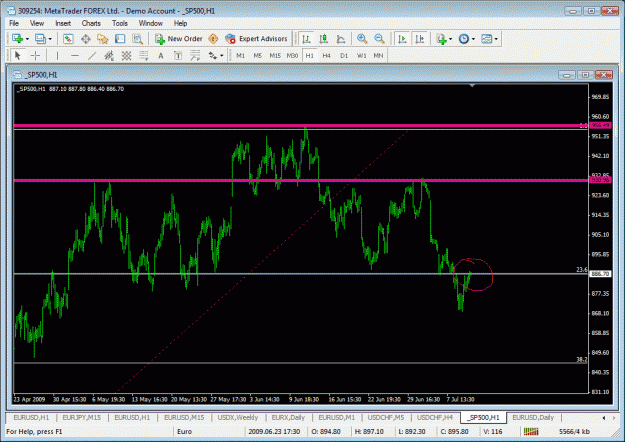The image size is (625, 442).
Task: Zoom out of the chart
Action: (x=379, y=39)
